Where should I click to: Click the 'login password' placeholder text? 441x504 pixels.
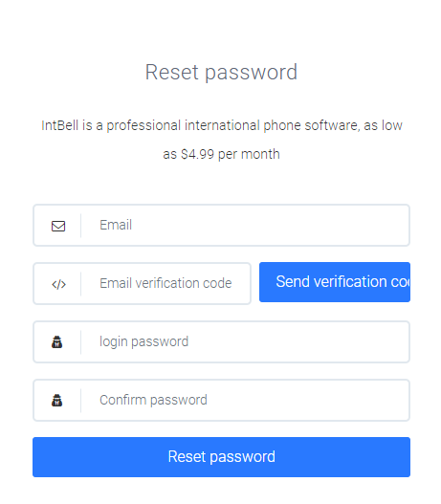pyautogui.click(x=143, y=341)
